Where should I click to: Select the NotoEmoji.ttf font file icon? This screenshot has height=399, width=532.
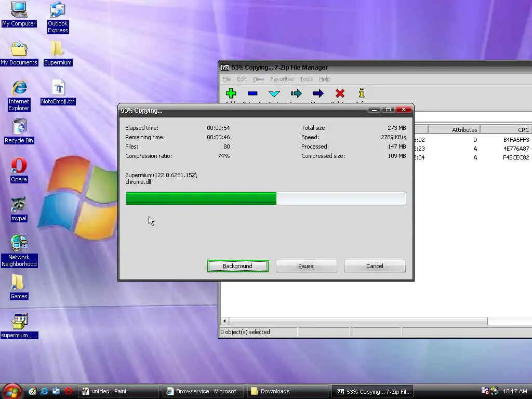58,92
